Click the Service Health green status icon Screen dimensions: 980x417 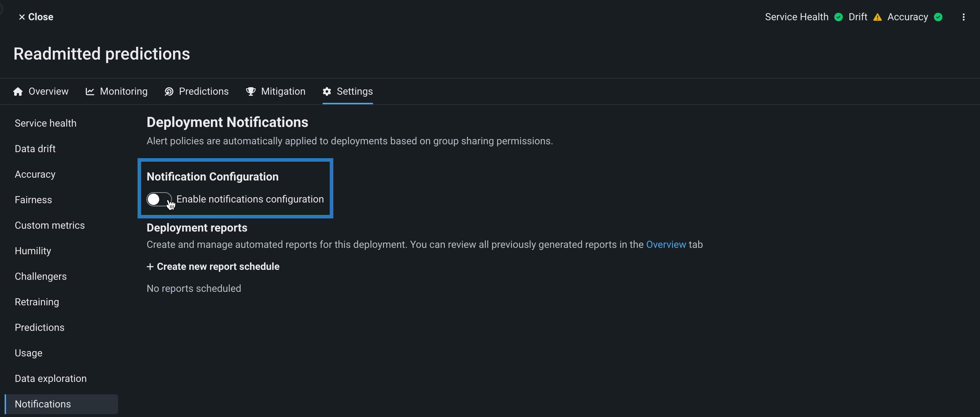[838, 17]
